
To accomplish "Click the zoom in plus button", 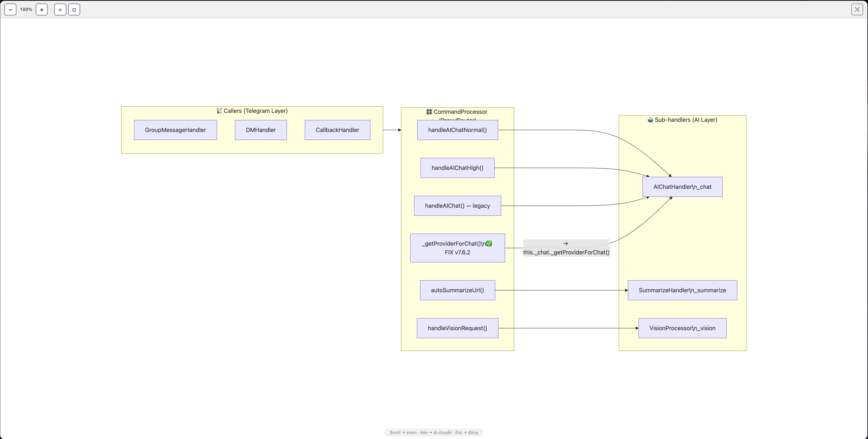I will click(x=42, y=10).
